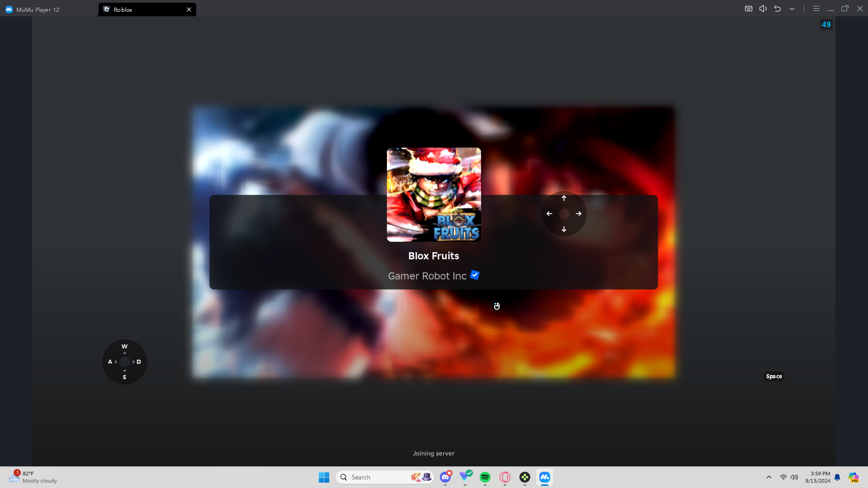Tap the D key on the movement joystick
868x488 pixels.
(139, 362)
